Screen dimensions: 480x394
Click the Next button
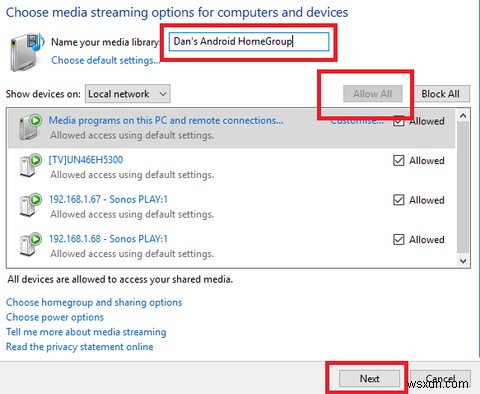369,379
